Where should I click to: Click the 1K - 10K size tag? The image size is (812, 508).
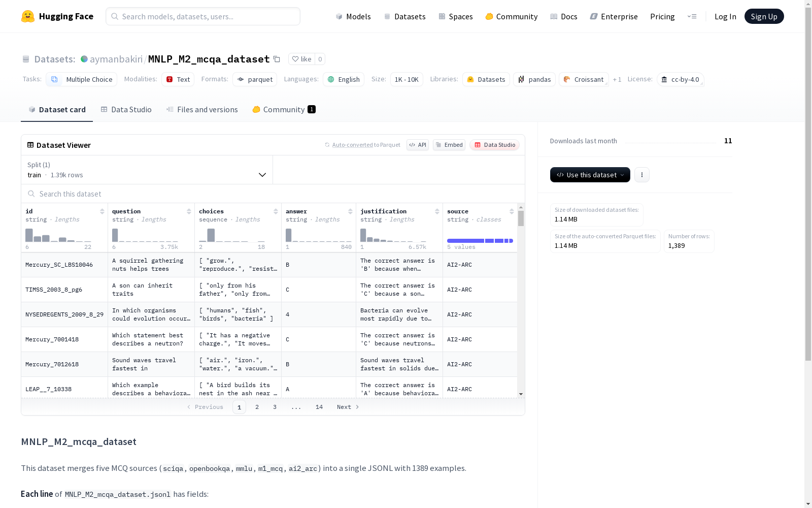tap(407, 79)
